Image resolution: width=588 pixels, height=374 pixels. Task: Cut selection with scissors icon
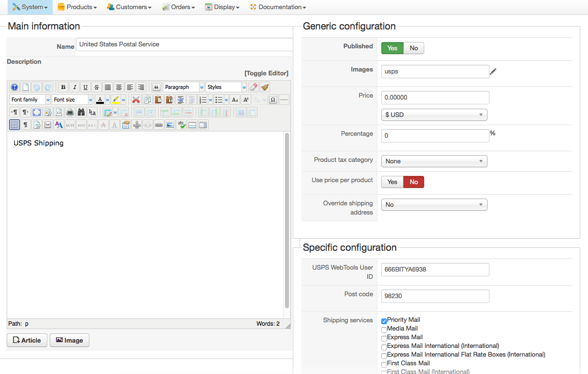click(x=136, y=100)
